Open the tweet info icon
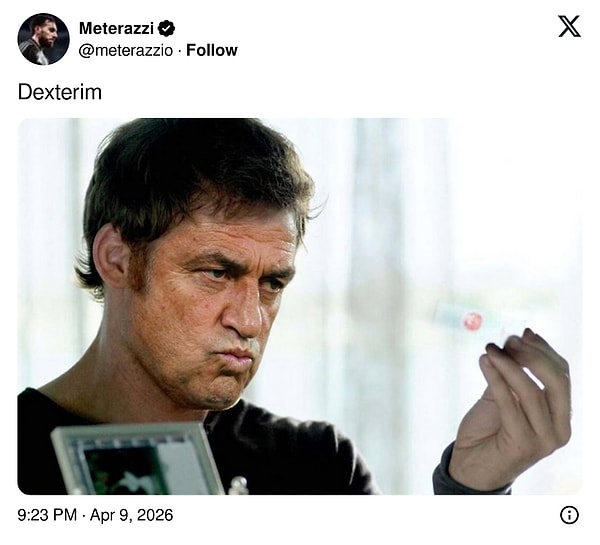The width and height of the screenshot is (600, 545). [569, 515]
